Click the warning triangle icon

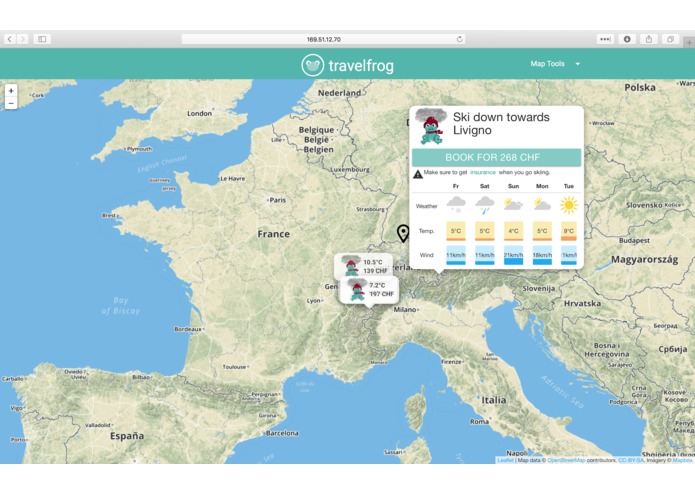418,174
